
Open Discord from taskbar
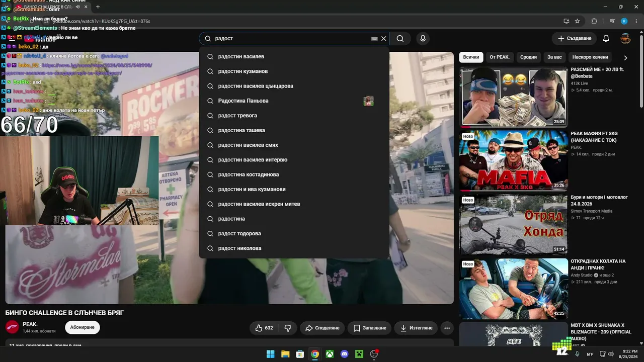344,354
